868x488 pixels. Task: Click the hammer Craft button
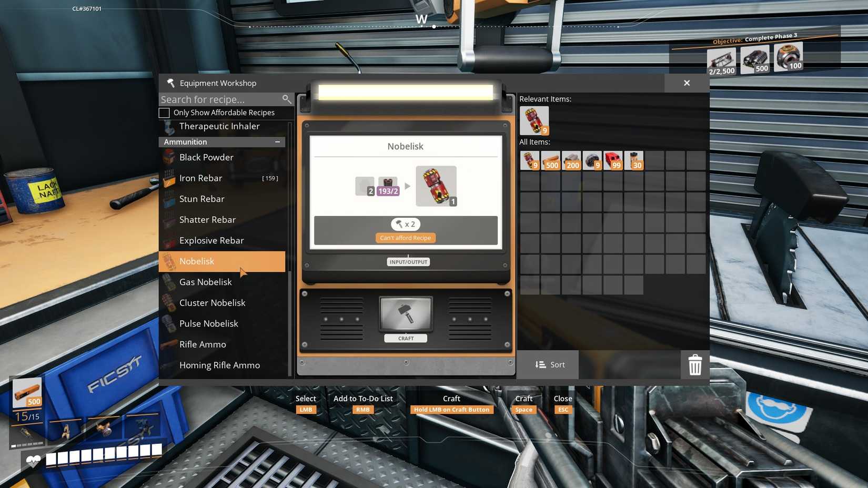coord(406,314)
